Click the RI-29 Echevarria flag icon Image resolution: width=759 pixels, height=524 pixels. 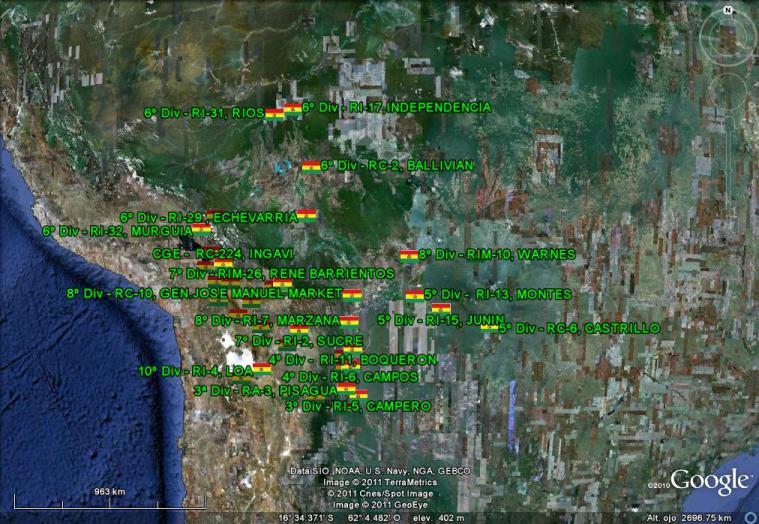point(307,215)
